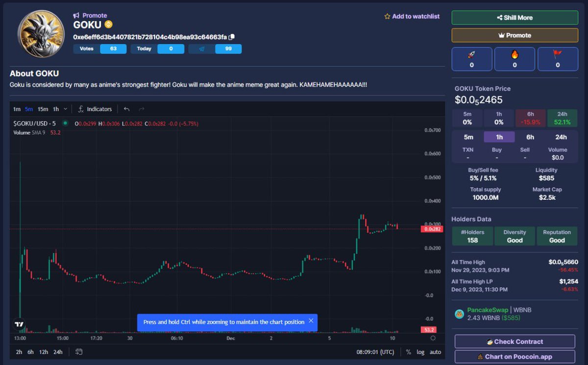588x365 pixels.
Task: Click the market status dot beside symbol
Action: 65,123
